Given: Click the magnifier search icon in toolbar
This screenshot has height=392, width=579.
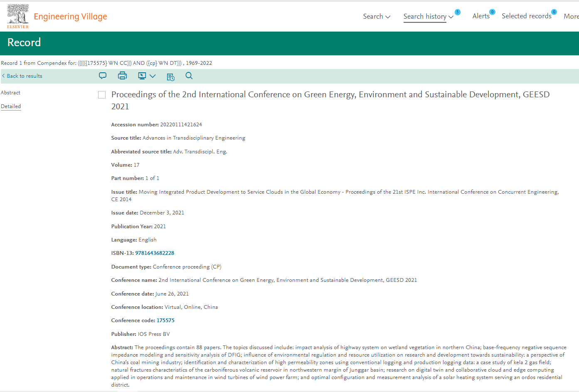Looking at the screenshot, I should click(189, 76).
